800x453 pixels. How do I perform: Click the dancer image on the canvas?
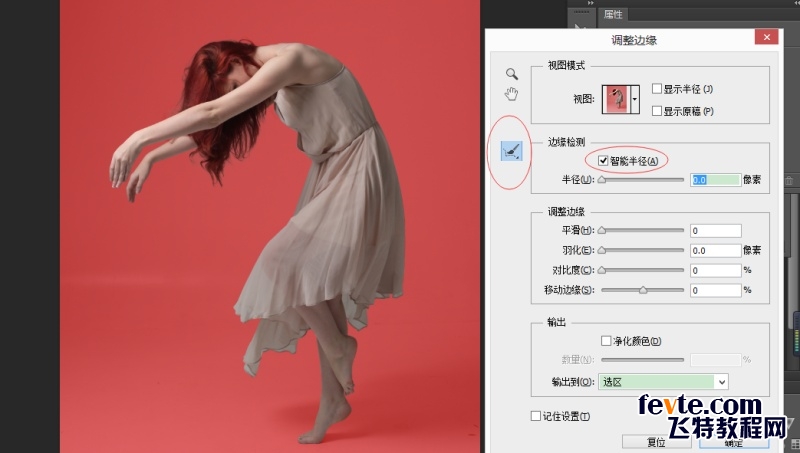pos(269,226)
